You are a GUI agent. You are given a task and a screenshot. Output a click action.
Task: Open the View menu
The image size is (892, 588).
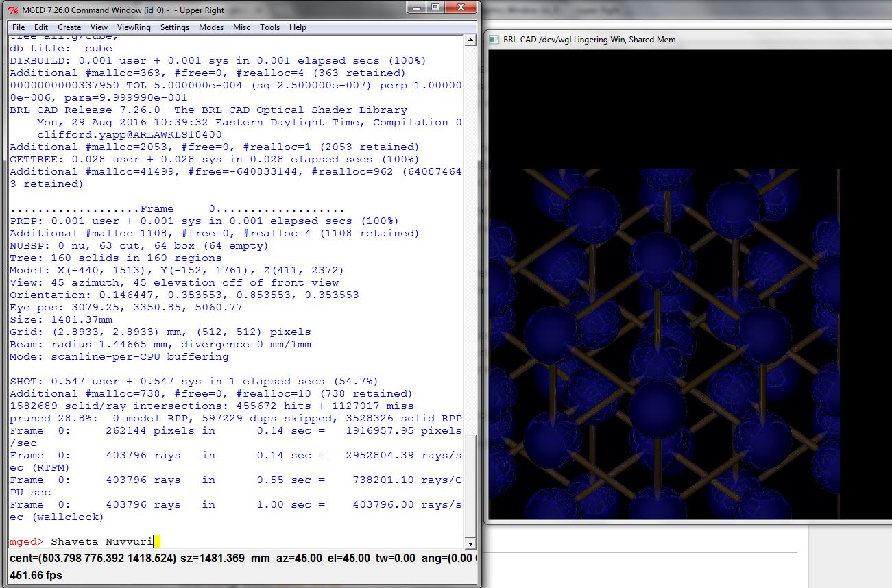[99, 27]
